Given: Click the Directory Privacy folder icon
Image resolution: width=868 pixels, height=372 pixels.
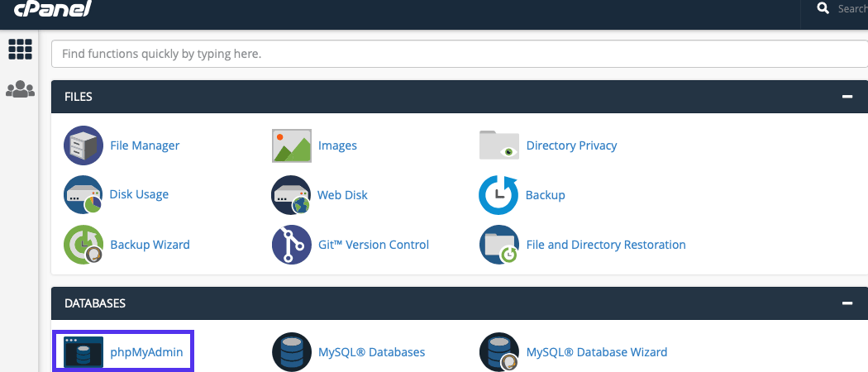Looking at the screenshot, I should (x=499, y=146).
